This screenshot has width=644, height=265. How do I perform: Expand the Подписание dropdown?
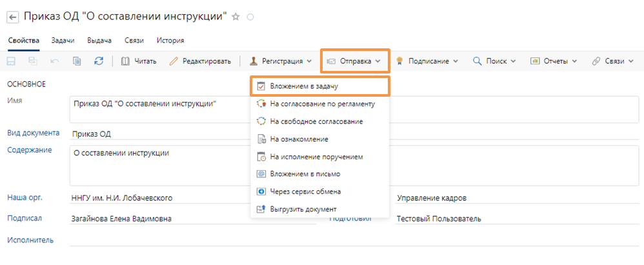click(x=427, y=61)
